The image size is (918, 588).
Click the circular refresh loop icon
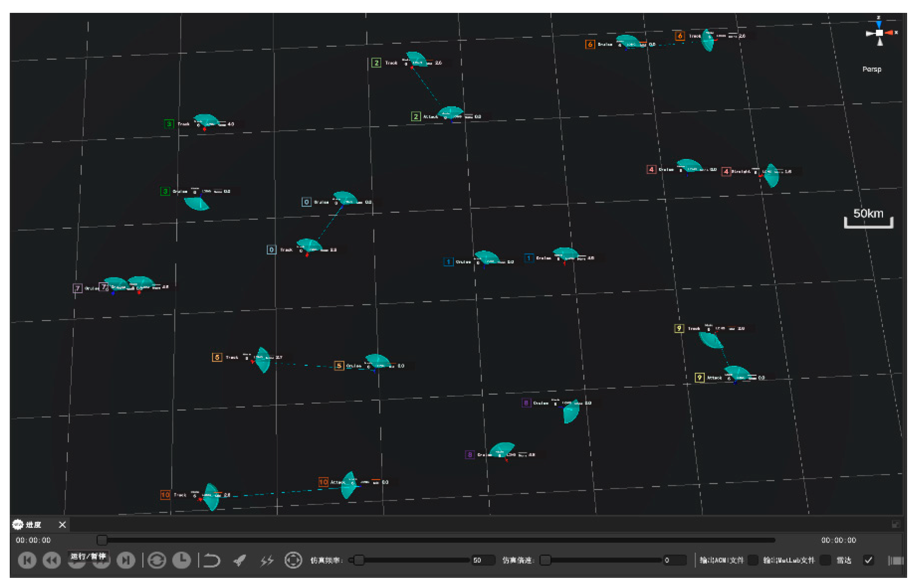tap(157, 561)
